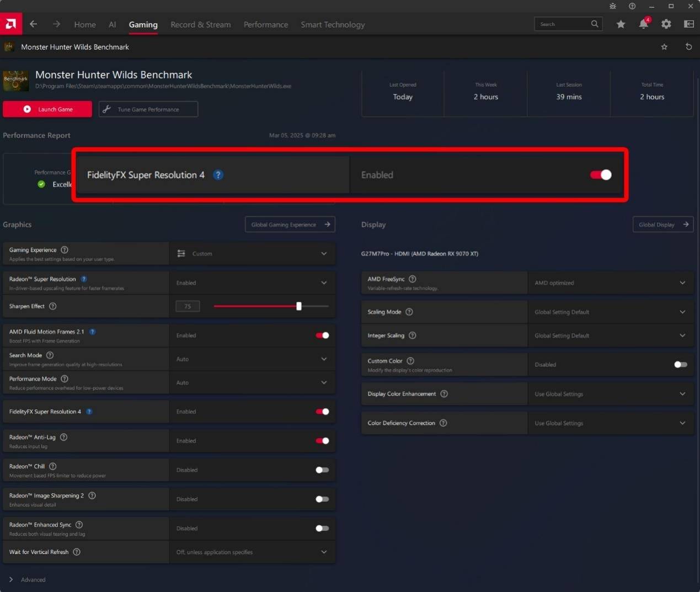
Task: Enable Radeon Chill switch
Action: [322, 470]
